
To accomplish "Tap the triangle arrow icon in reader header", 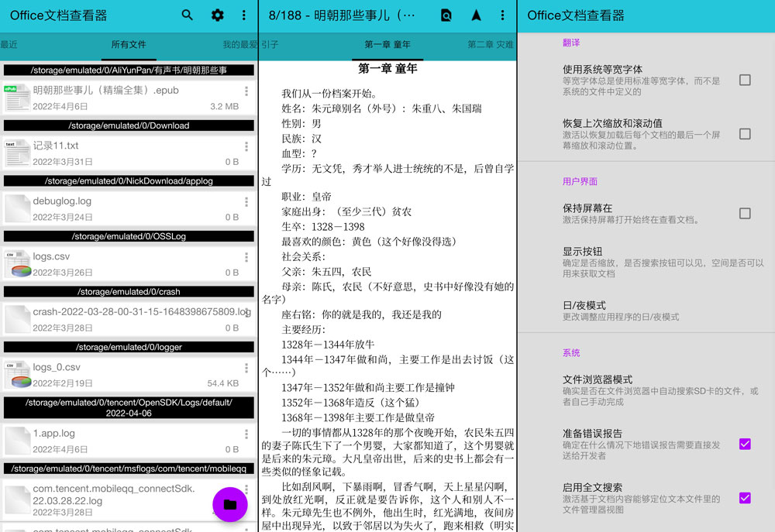I will [x=476, y=15].
